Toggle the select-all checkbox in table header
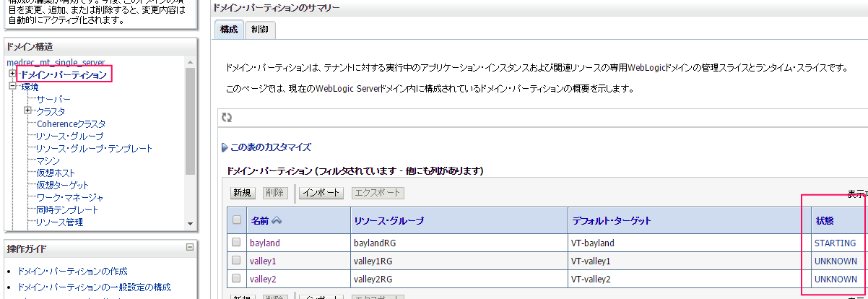The height and width of the screenshot is (299, 868). click(x=236, y=220)
